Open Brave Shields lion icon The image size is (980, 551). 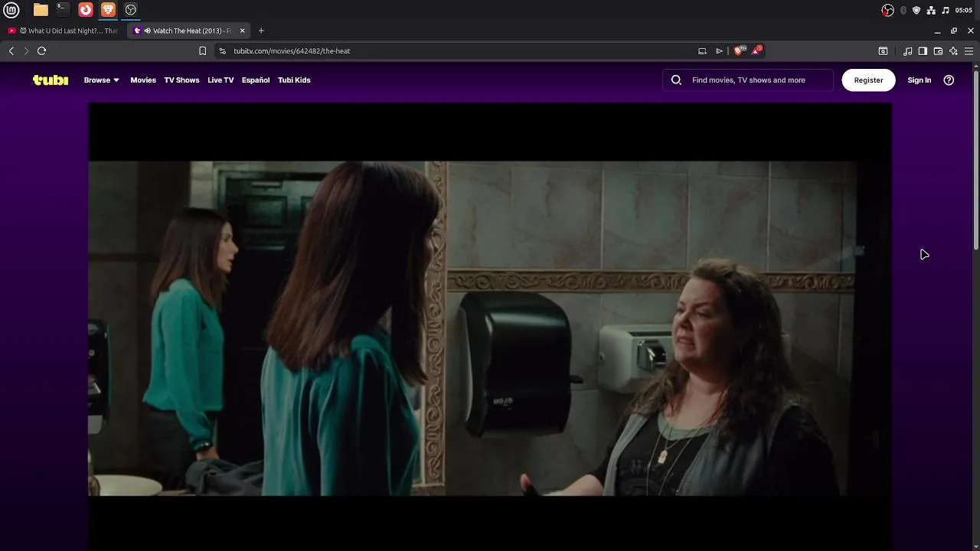pos(739,51)
